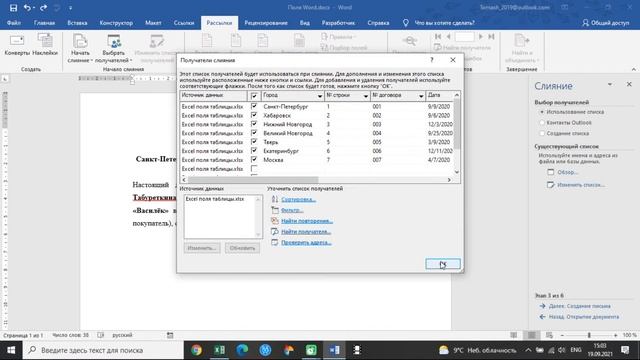Uncheck the Санкт-Петербург recipient checkbox
This screenshot has width=640, height=360.
pyautogui.click(x=254, y=106)
